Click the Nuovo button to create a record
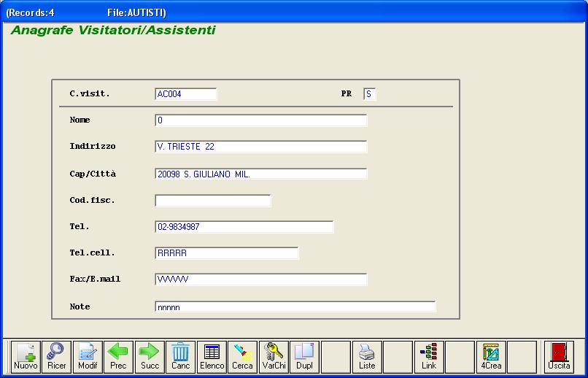 (x=26, y=357)
